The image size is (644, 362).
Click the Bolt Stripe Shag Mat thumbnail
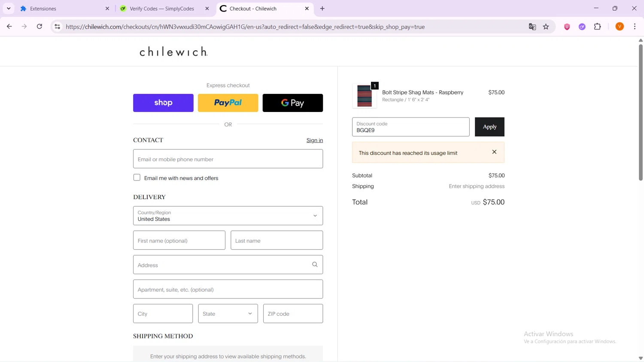point(365,96)
